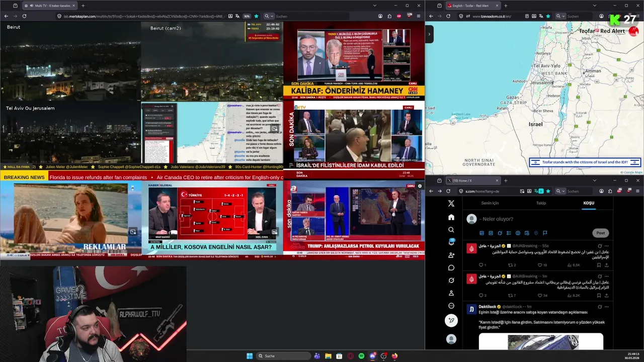Open schedule post icon in X composer
This screenshot has height=362, width=644.
coord(527,233)
